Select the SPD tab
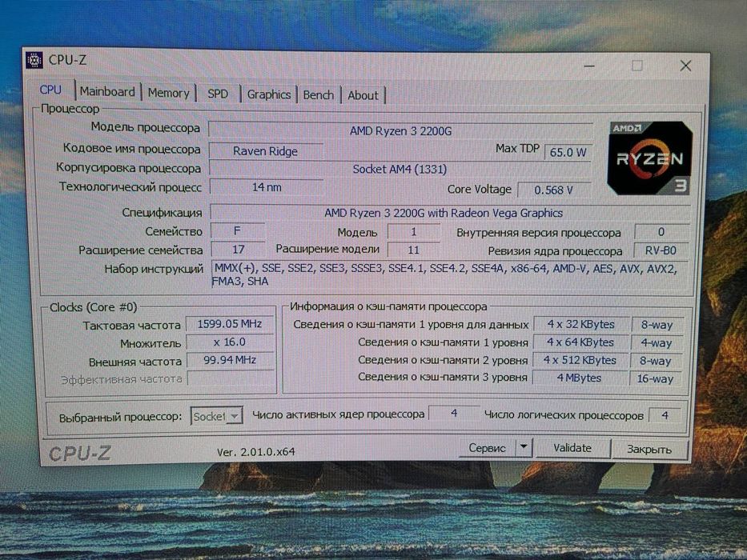The image size is (747, 560). (218, 94)
